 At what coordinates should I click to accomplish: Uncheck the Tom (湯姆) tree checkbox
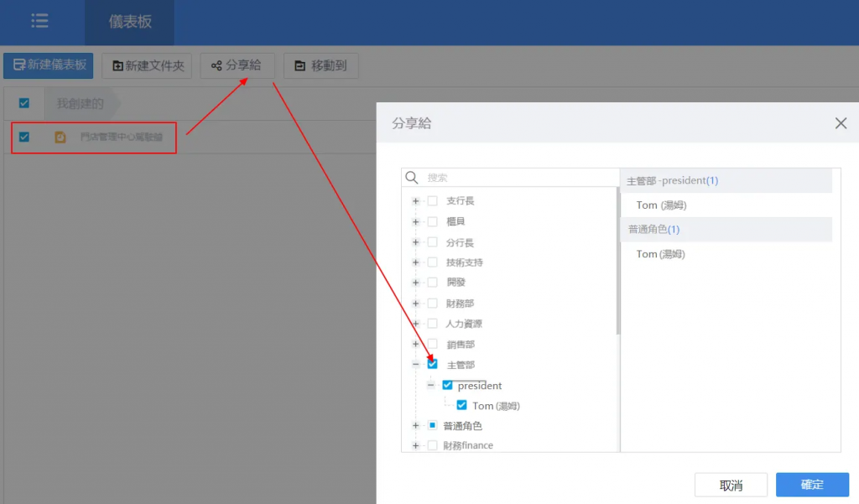pyautogui.click(x=462, y=405)
